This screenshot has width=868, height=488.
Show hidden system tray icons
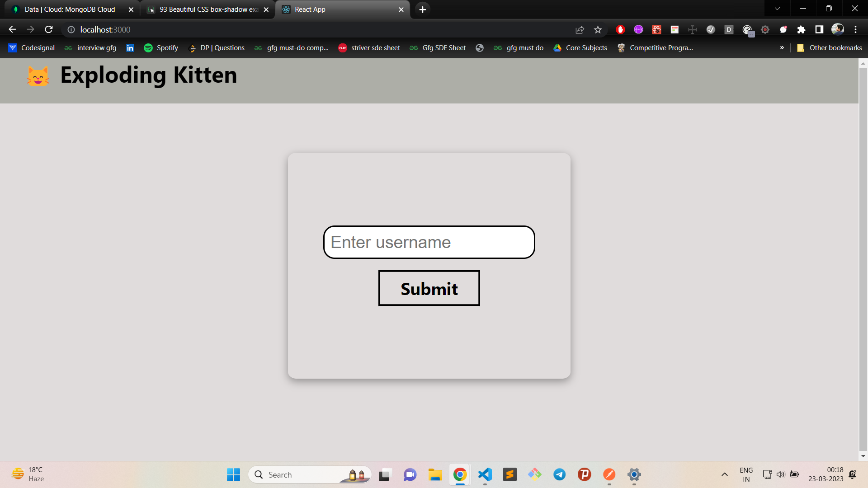[724, 474]
